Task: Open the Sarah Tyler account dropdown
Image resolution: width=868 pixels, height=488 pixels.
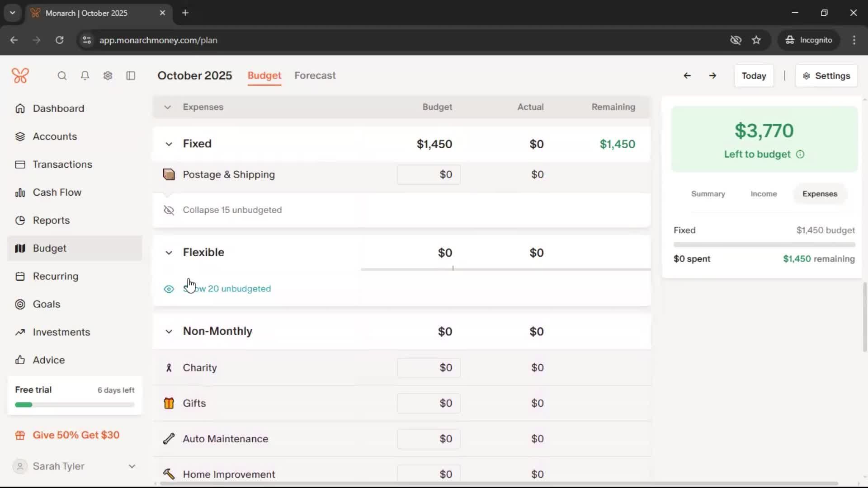Action: coord(132,466)
